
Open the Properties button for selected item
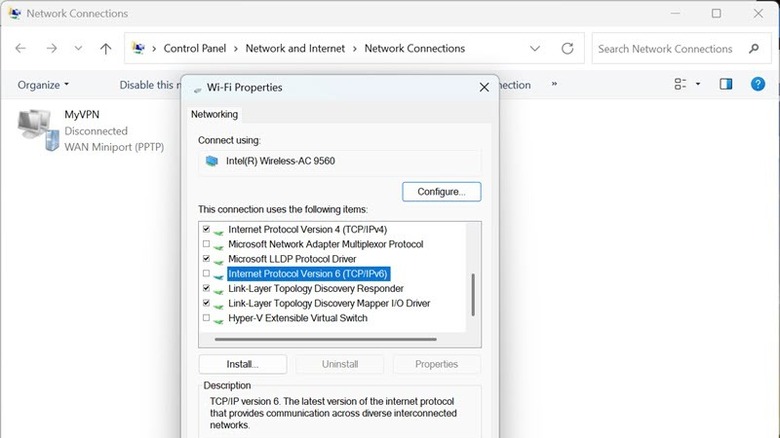[x=436, y=364]
